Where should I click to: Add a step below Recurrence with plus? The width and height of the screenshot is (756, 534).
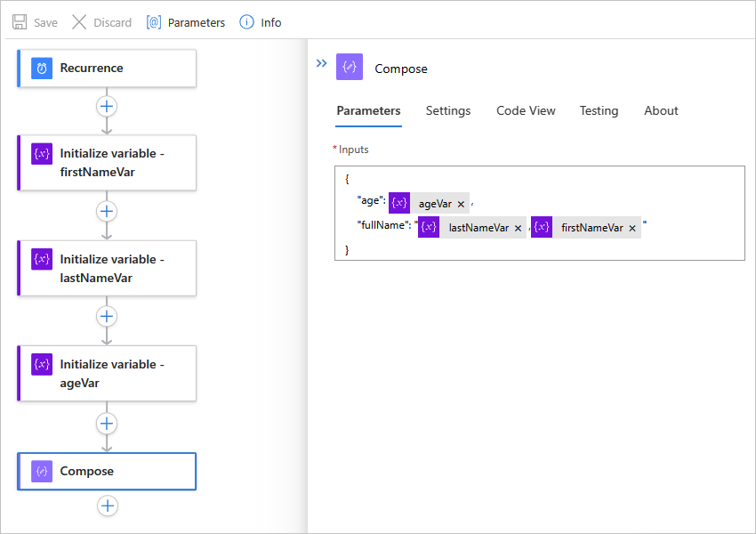pos(107,106)
